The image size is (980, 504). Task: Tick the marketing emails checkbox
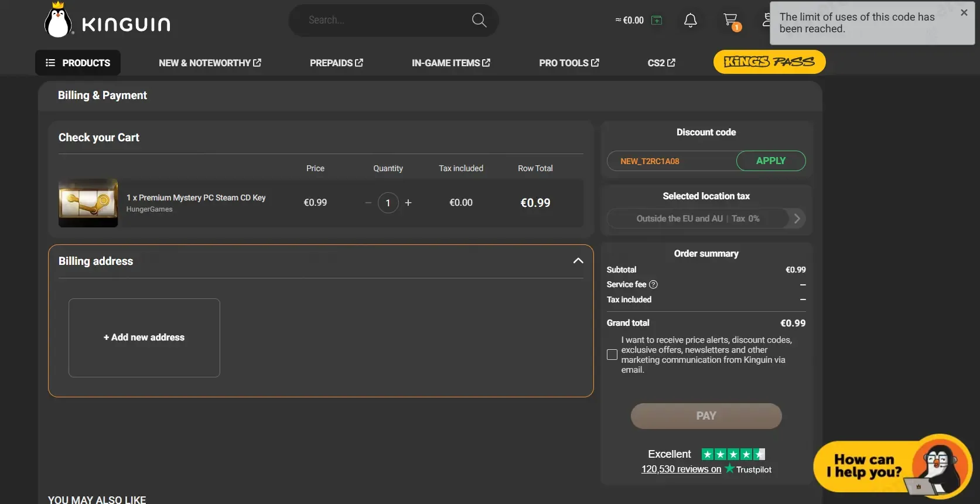612,355
